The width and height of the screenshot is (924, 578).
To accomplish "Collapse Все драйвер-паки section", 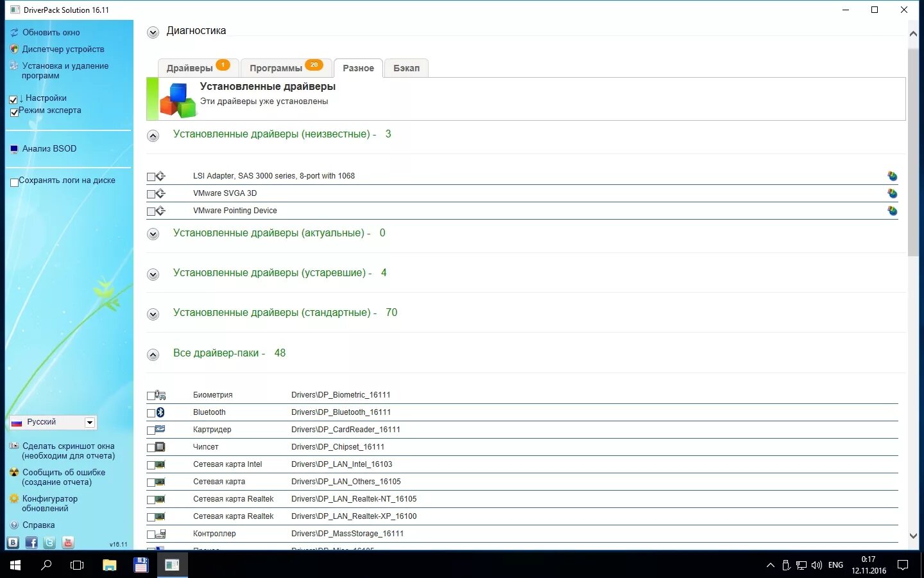I will (153, 355).
